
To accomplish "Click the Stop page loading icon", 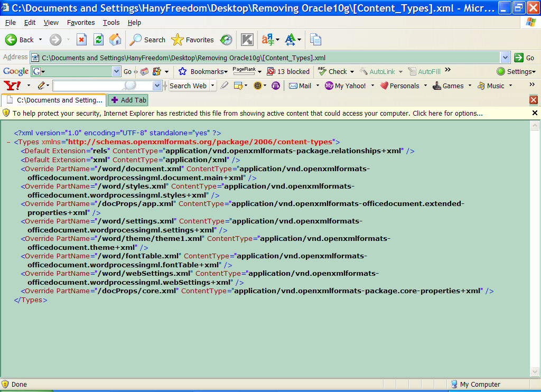I will click(81, 40).
